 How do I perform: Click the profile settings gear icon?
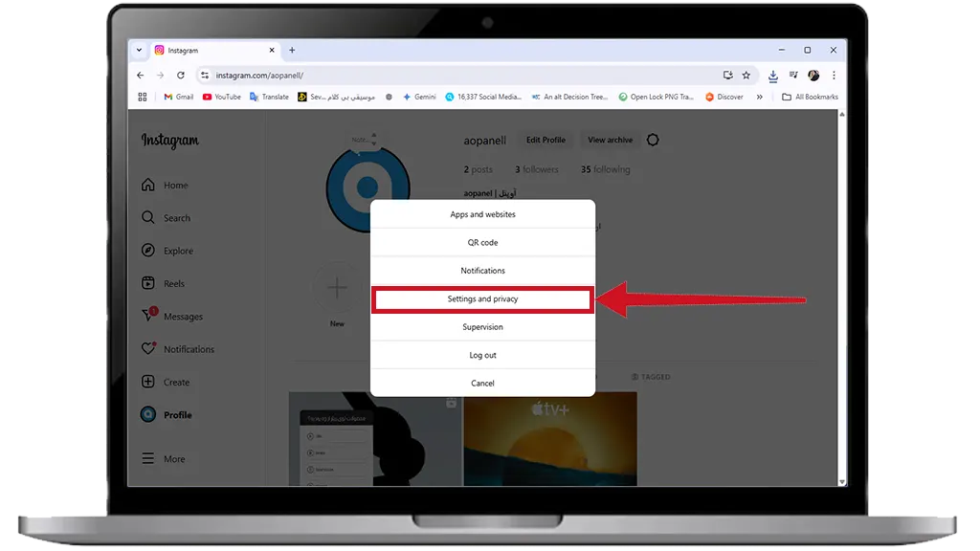point(653,140)
